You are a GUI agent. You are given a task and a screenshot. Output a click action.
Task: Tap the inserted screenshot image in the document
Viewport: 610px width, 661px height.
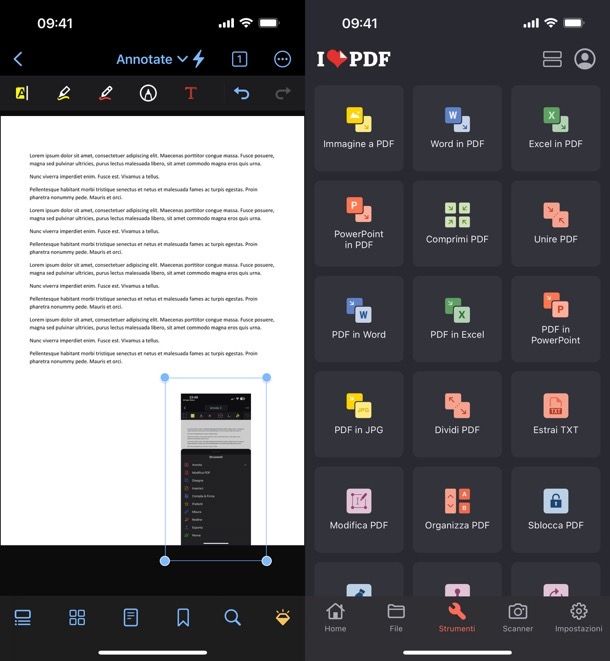coord(216,469)
